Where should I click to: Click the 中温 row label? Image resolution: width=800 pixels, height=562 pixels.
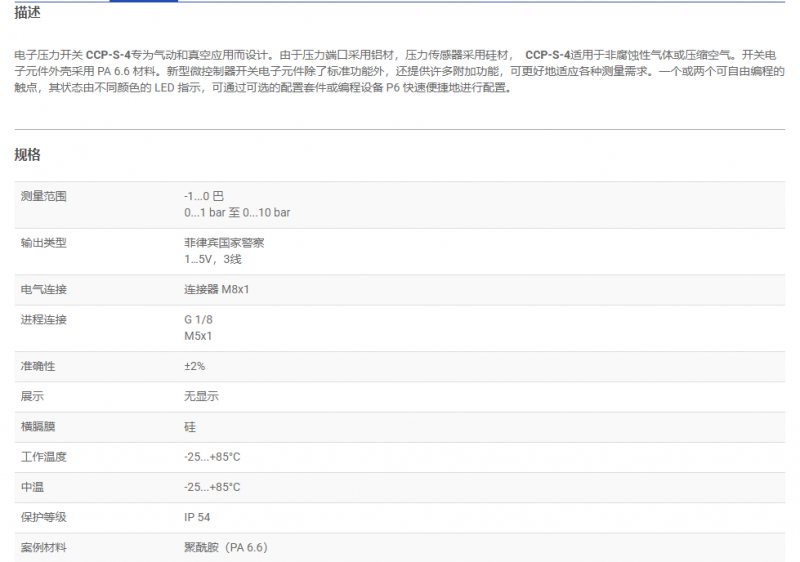32,487
